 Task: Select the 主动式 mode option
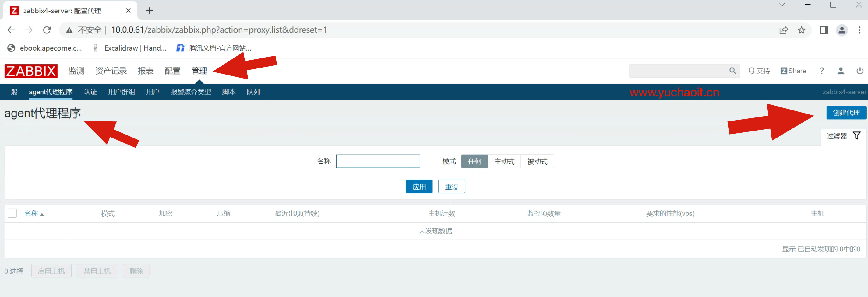click(x=504, y=161)
